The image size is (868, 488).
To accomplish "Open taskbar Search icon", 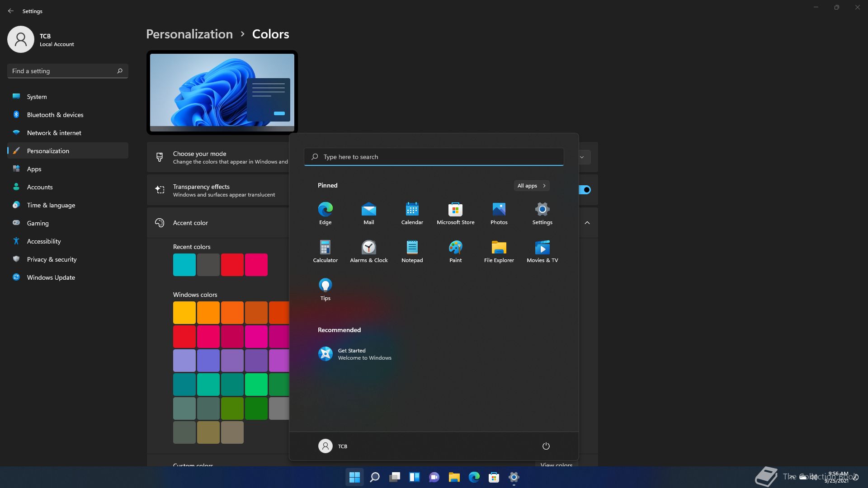I will click(x=374, y=477).
